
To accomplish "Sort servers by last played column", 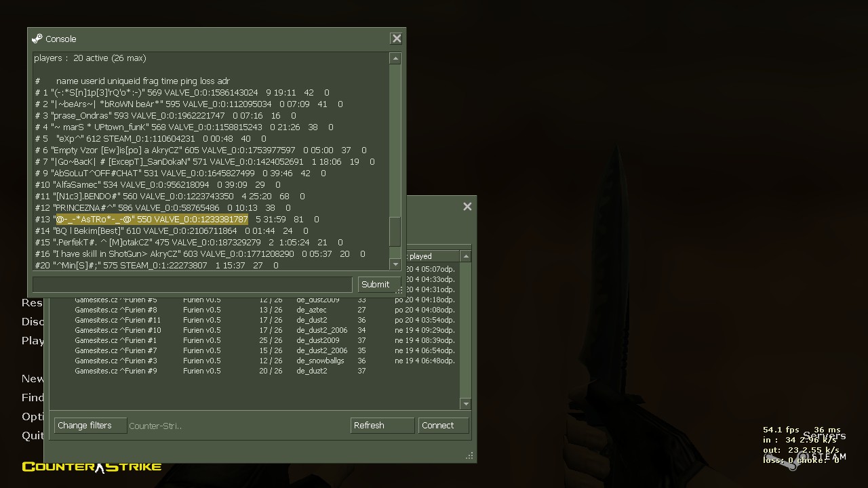I will [429, 256].
